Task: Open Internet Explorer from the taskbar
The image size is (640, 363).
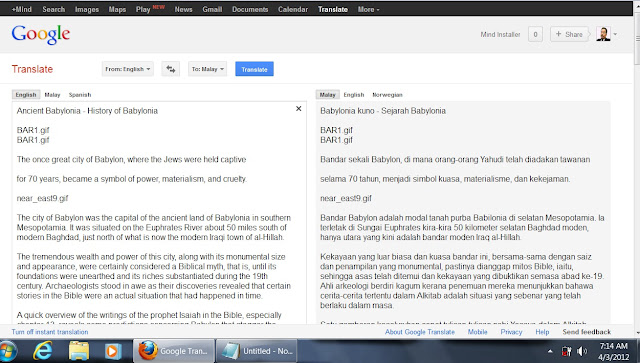Action: 43,351
